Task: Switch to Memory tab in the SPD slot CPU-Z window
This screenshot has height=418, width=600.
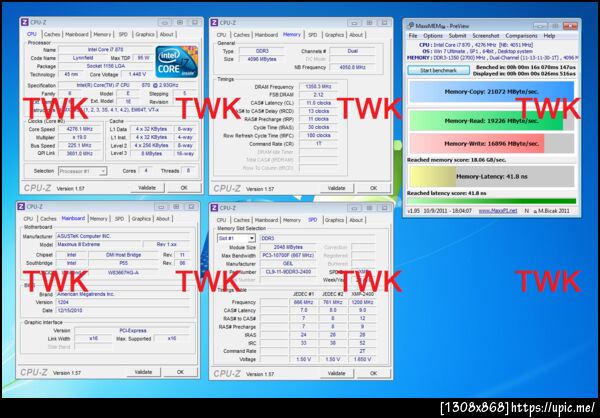Action: pos(292,220)
